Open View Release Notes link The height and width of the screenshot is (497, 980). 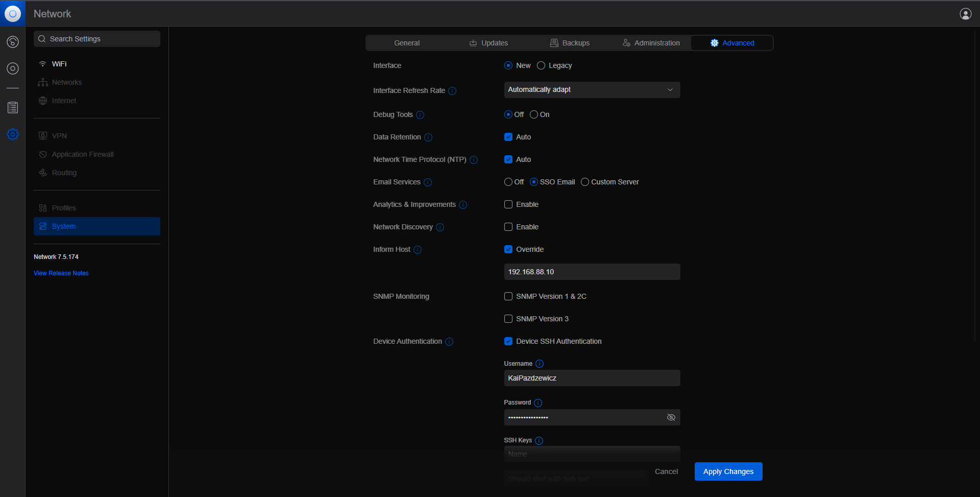pyautogui.click(x=61, y=273)
